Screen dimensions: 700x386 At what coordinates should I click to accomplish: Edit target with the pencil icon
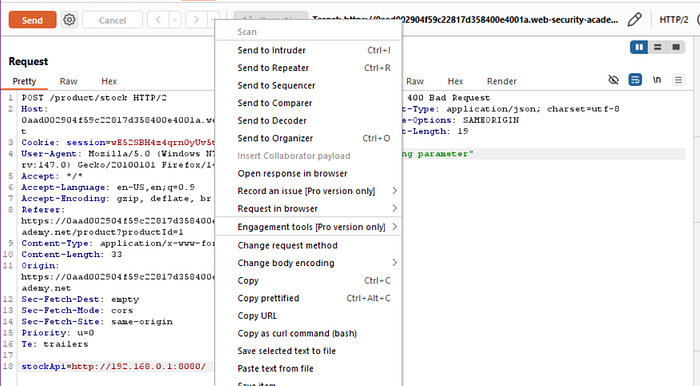click(634, 20)
